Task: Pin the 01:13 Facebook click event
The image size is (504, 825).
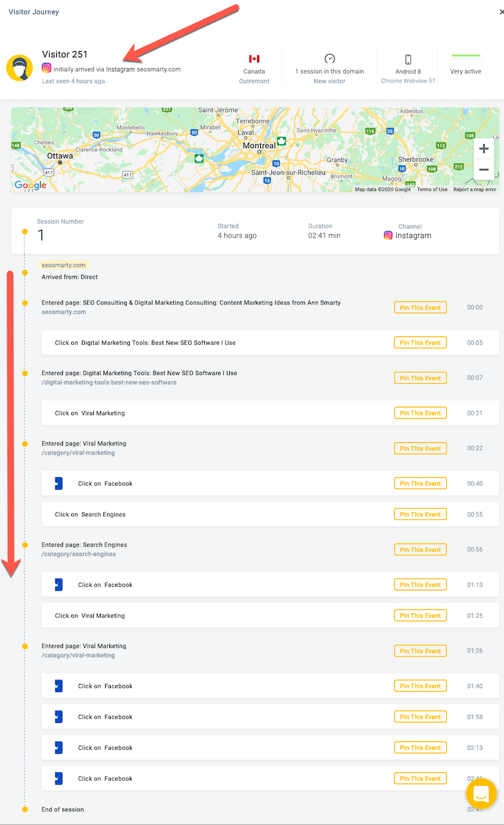Action: click(x=420, y=585)
